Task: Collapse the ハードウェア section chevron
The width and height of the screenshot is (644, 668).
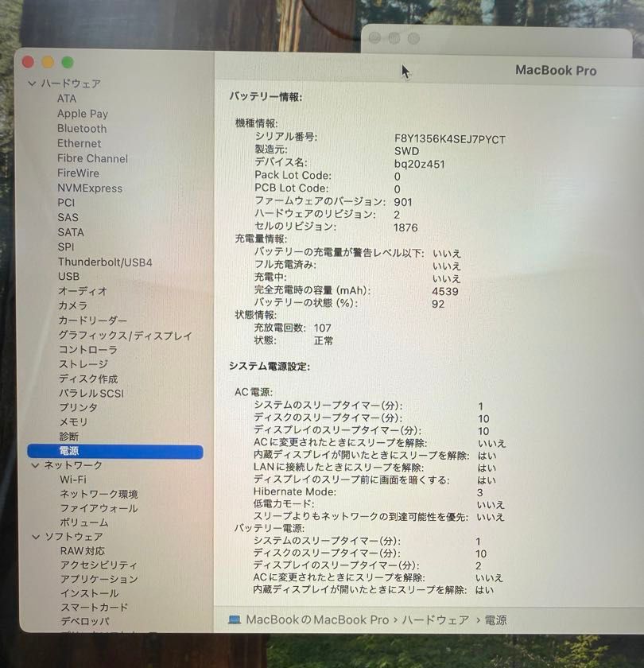Action: pos(32,83)
